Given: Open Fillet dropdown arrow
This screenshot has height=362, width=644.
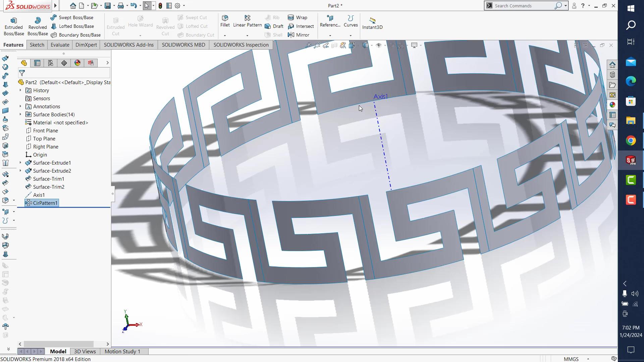Looking at the screenshot, I should pyautogui.click(x=225, y=36).
